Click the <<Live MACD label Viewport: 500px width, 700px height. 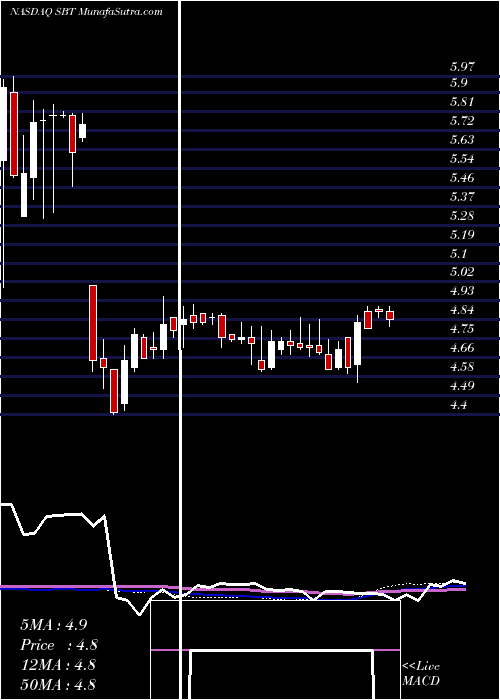pyautogui.click(x=421, y=674)
